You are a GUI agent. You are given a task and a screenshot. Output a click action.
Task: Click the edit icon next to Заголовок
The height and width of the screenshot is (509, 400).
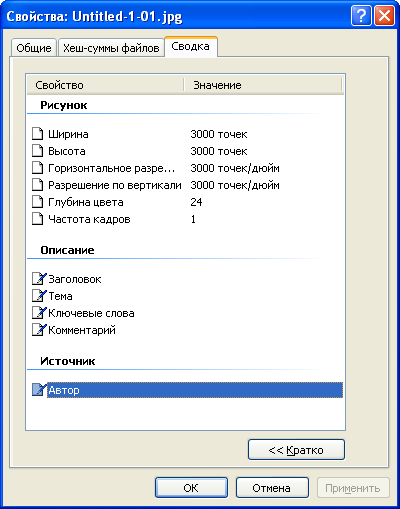pyautogui.click(x=39, y=279)
